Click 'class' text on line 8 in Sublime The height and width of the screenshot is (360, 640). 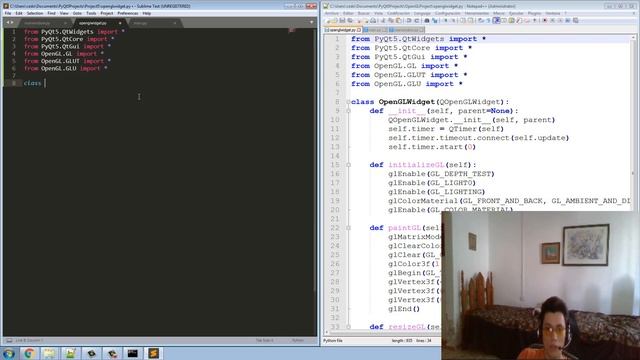(33, 83)
